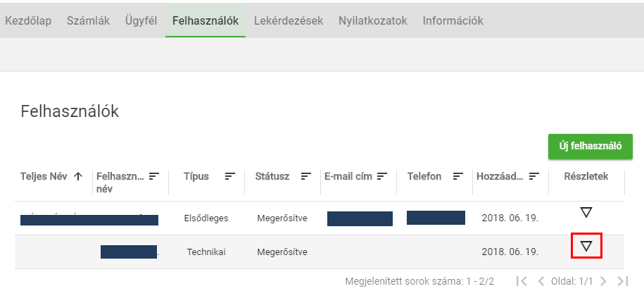
Task: Go to the first page of results
Action: (522, 281)
